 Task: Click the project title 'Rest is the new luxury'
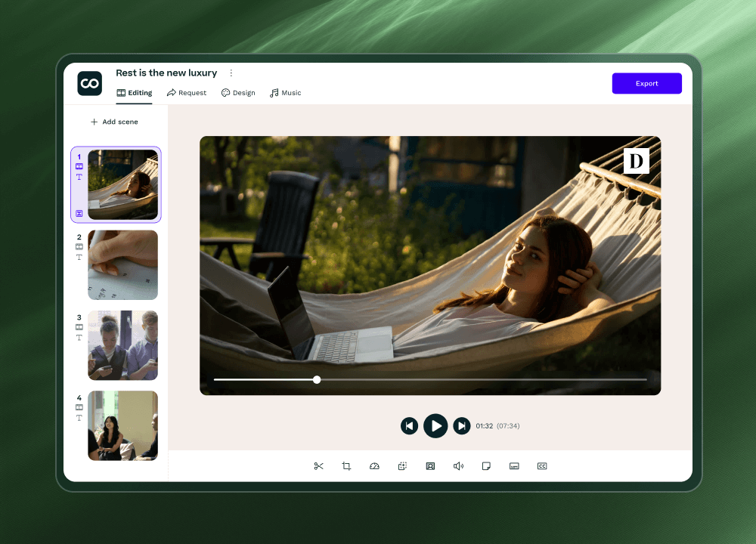point(166,73)
